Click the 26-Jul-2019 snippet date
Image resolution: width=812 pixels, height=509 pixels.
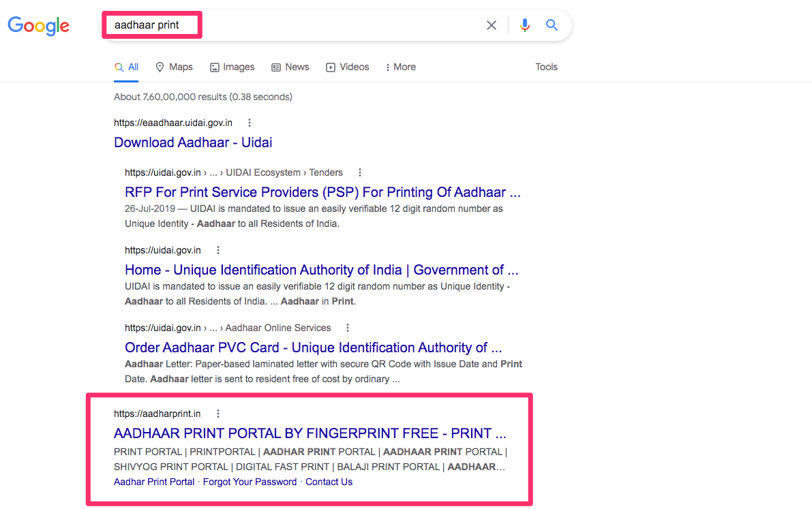click(150, 209)
